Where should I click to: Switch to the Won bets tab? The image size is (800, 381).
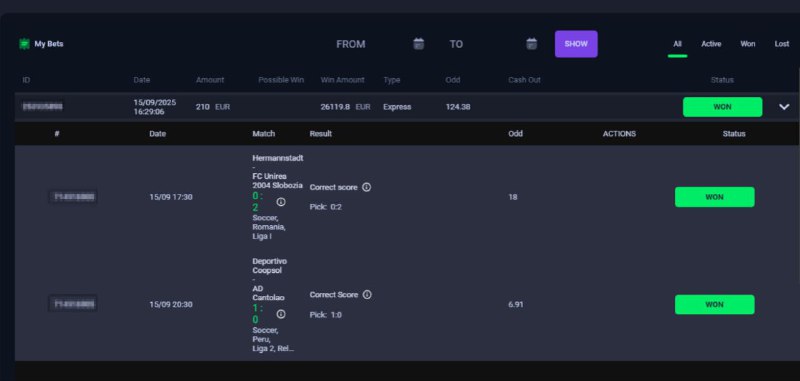(747, 44)
